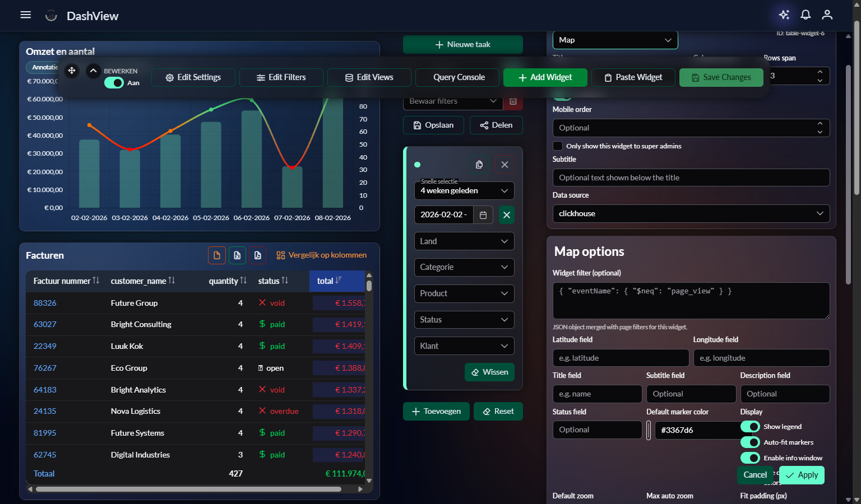The image size is (861, 504).
Task: Export the Facturen table to Excel
Action: 237,255
